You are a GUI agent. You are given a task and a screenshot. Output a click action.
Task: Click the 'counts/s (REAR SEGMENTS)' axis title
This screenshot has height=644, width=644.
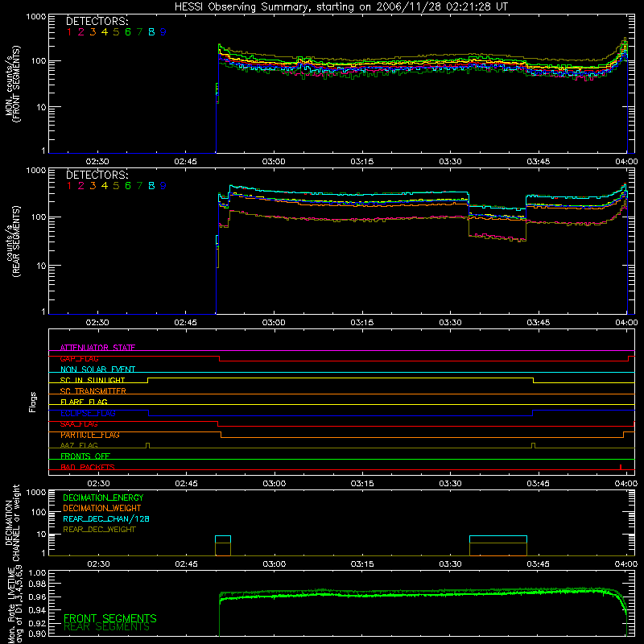coord(12,242)
